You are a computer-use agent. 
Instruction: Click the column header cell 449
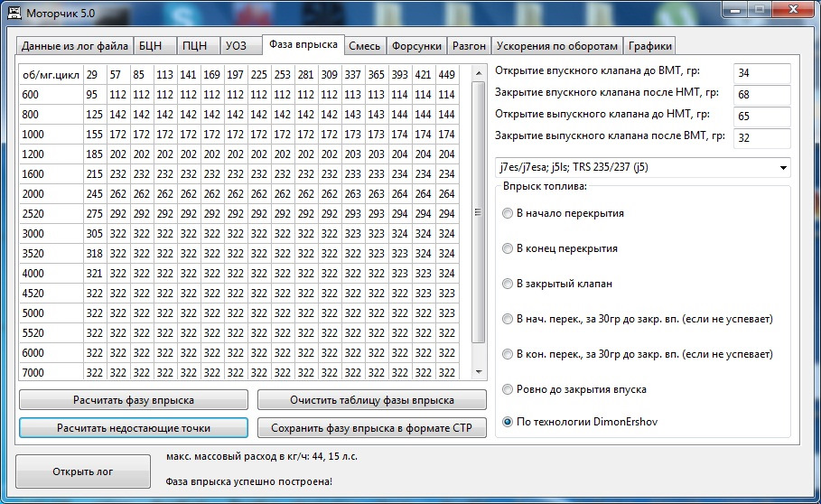click(x=447, y=75)
